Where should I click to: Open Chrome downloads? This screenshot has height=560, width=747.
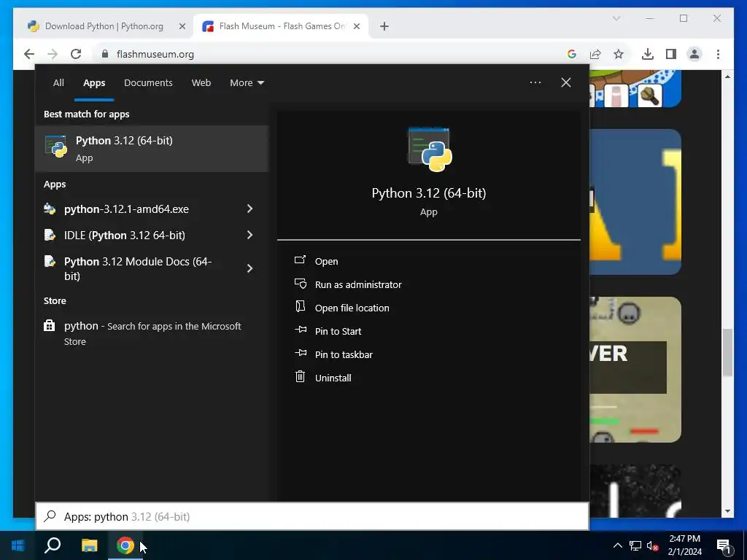648,54
